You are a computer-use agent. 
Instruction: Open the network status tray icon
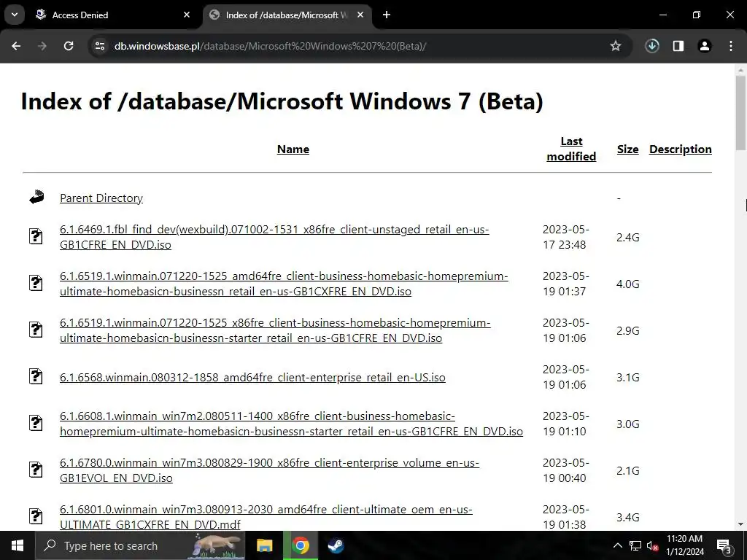(635, 545)
